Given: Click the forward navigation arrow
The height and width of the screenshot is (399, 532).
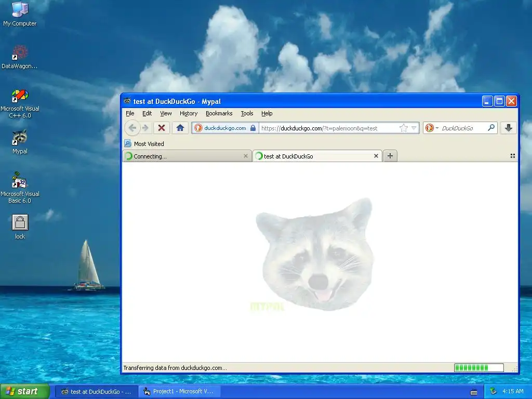Looking at the screenshot, I should coord(145,128).
